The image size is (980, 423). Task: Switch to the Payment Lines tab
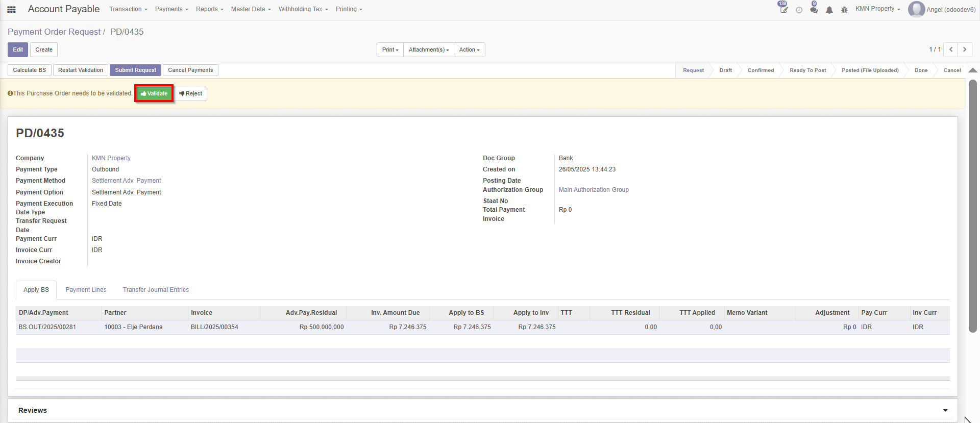[86, 290]
